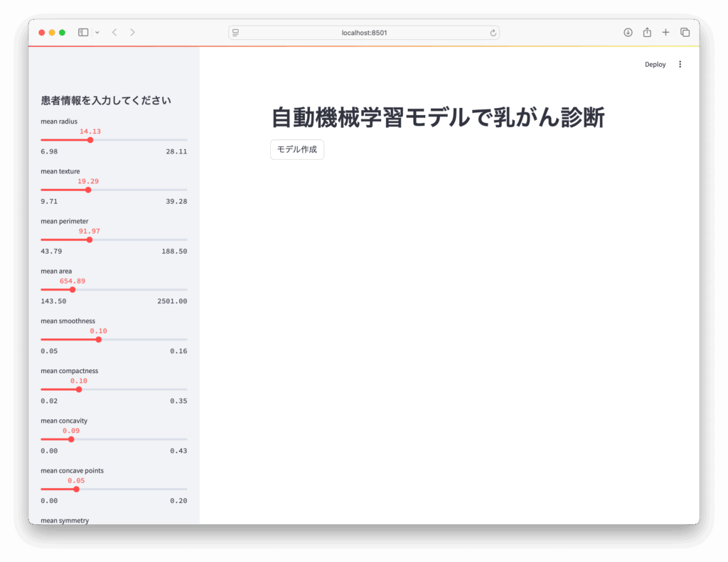The width and height of the screenshot is (728, 562).
Task: Click the Safari sidebar toggle icon
Action: (x=83, y=33)
